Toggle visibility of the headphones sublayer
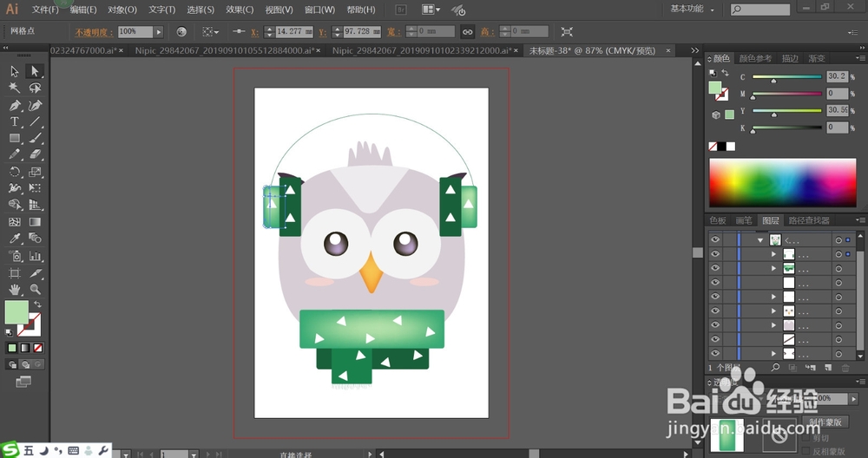Screen dimensions: 868x458 pos(715,254)
